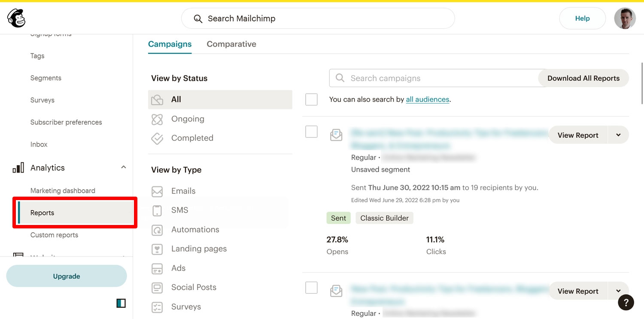Tick the select-all campaigns checkbox
Viewport: 644px width, 319px height.
click(311, 99)
